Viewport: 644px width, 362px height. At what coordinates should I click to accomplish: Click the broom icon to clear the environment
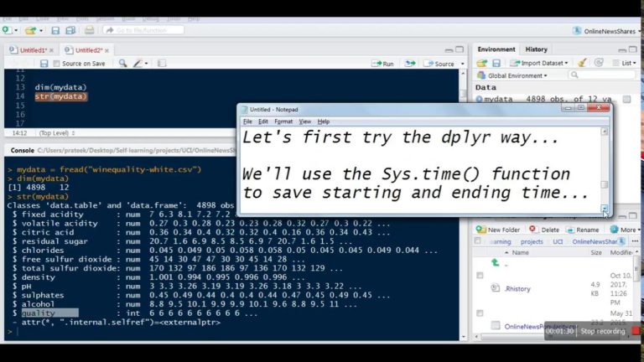tap(582, 63)
